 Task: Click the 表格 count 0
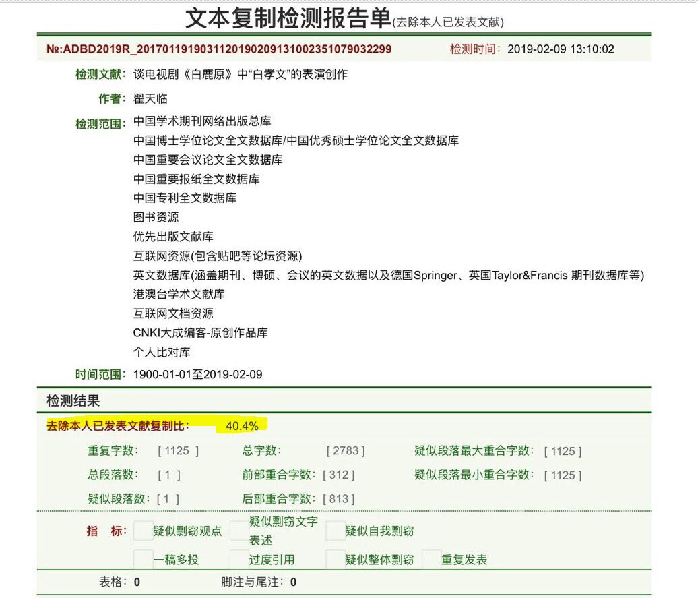click(x=137, y=582)
